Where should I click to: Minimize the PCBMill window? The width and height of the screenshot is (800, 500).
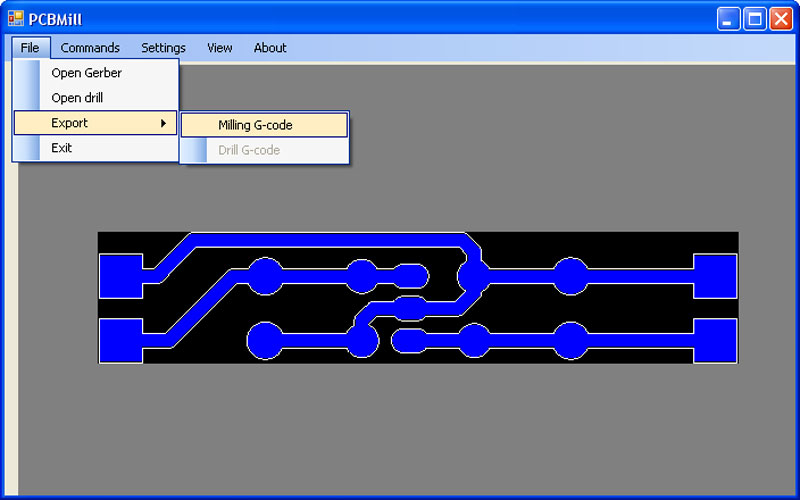pyautogui.click(x=728, y=19)
